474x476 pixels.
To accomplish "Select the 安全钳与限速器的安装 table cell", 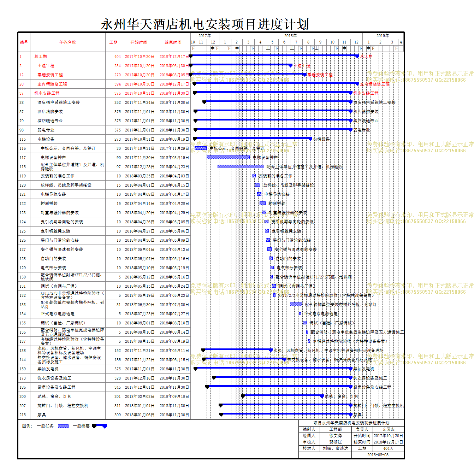I will pos(67,249).
